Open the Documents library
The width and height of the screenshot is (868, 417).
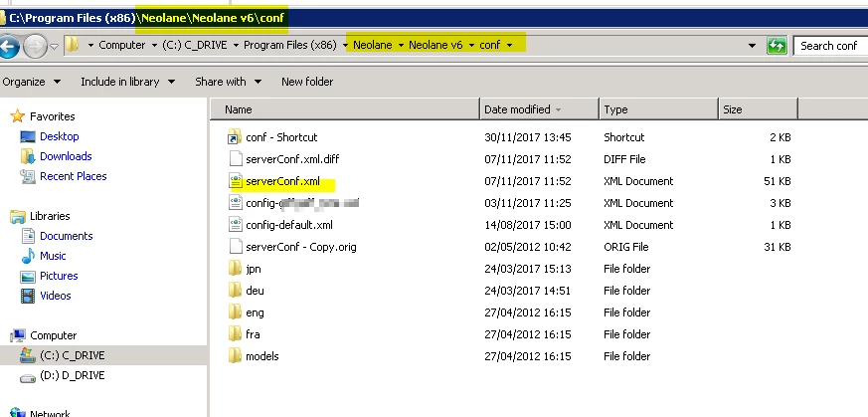click(67, 236)
